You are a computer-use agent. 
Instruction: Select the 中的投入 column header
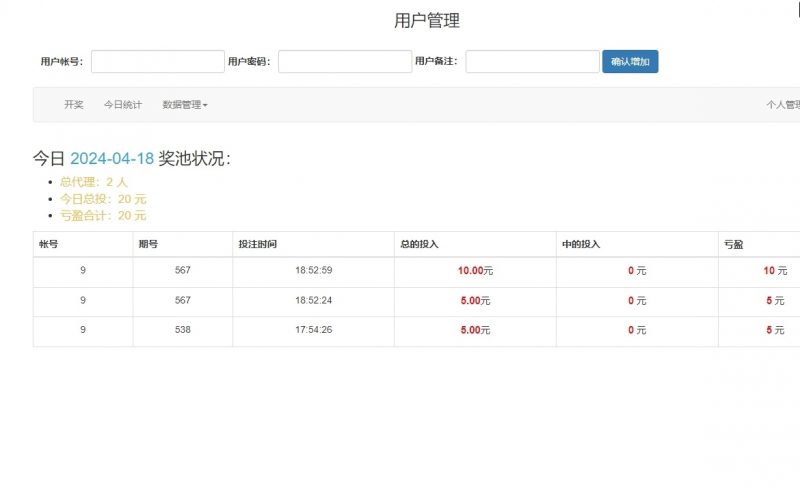click(580, 244)
